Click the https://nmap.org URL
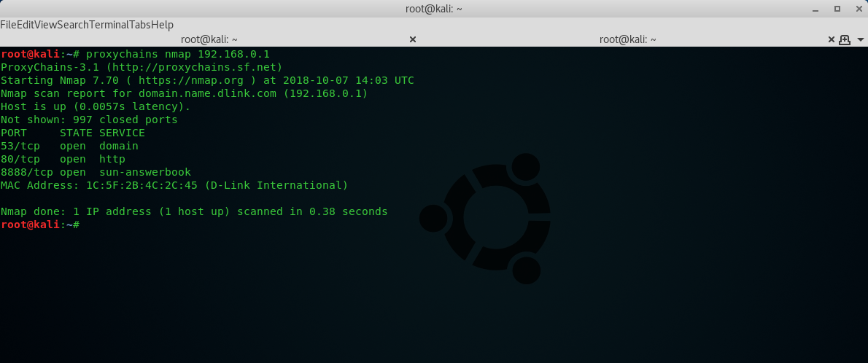Viewport: 868px width, 363px height. [x=190, y=80]
